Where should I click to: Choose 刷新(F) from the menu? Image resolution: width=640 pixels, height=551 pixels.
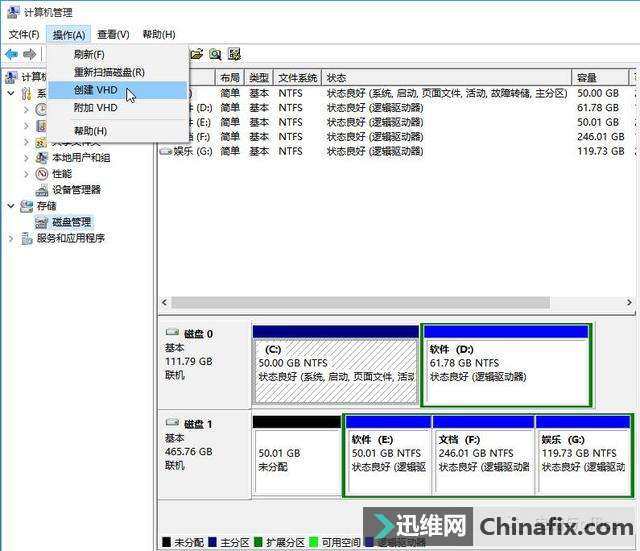(118, 54)
